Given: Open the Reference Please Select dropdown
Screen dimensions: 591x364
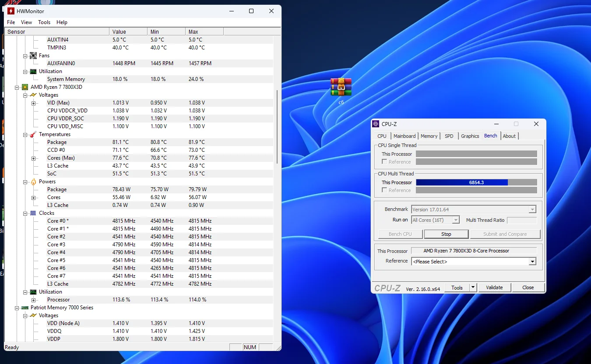Looking at the screenshot, I should coord(532,262).
